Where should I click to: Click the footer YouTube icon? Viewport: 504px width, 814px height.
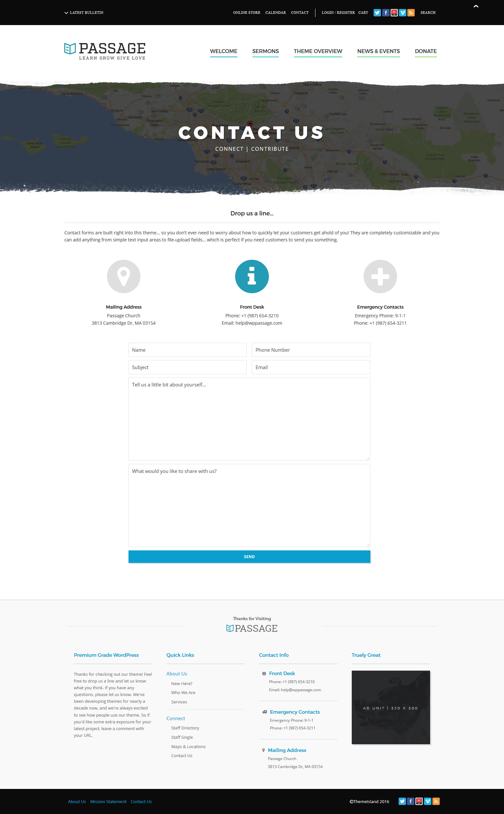pos(419,801)
